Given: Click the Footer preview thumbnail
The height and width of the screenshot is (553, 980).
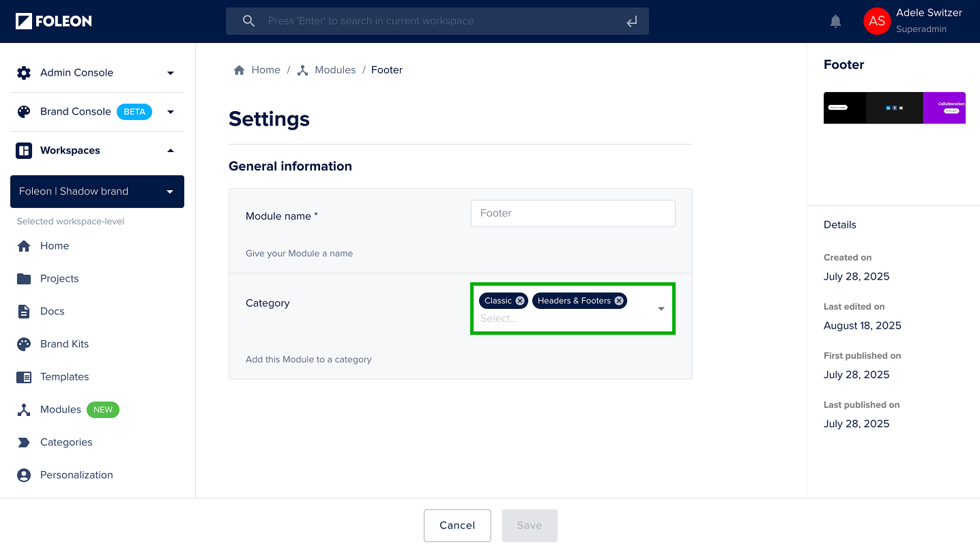Looking at the screenshot, I should pyautogui.click(x=895, y=108).
